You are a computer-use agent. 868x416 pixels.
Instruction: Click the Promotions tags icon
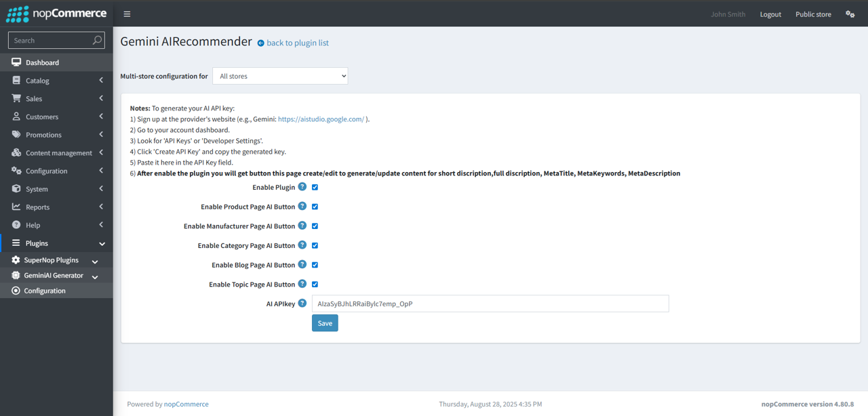16,134
